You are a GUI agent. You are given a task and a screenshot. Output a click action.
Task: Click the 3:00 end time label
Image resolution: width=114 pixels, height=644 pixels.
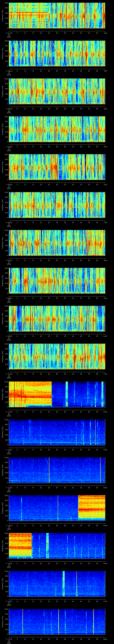click(105, 71)
